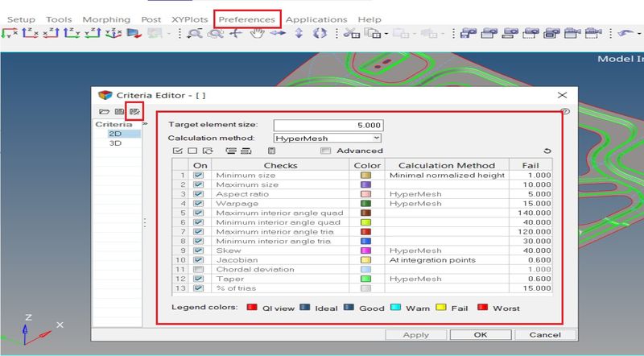The width and height of the screenshot is (644, 356).
Task: Expand the Criteria panel chevron
Action: pyautogui.click(x=145, y=123)
